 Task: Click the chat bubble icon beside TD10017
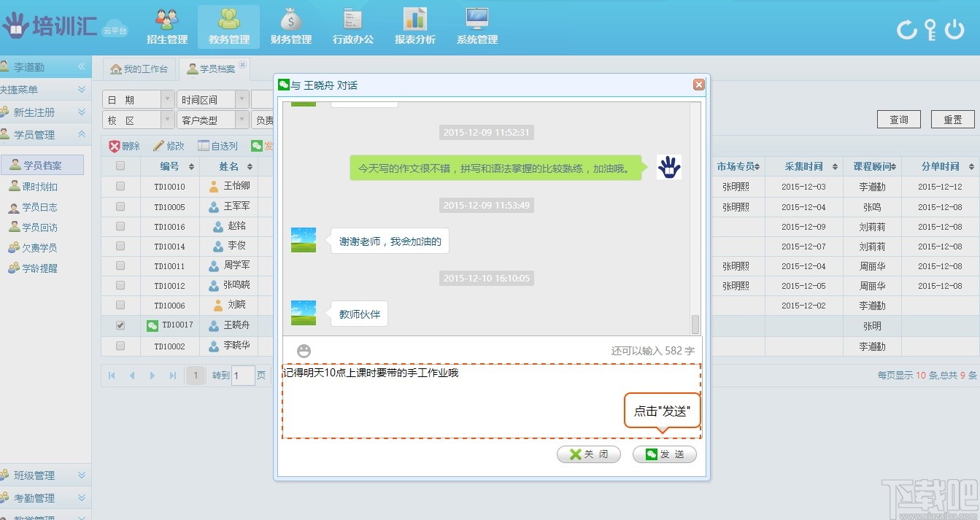coord(153,325)
